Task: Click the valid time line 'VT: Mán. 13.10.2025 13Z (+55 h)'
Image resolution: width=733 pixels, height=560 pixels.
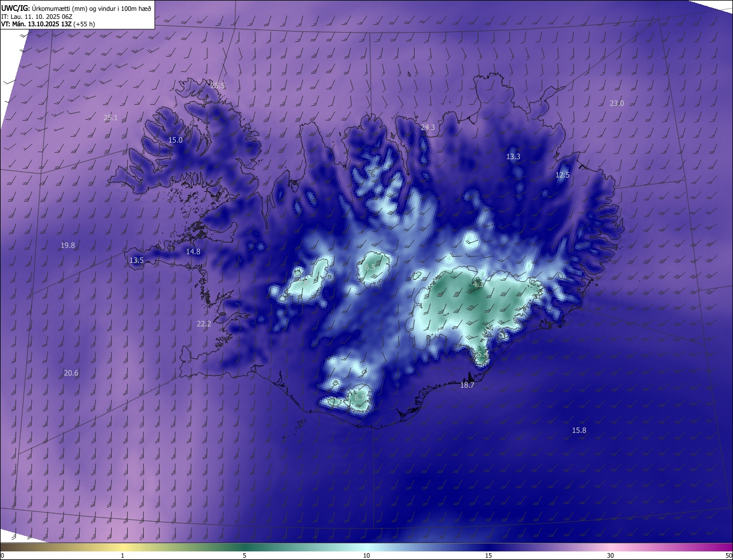Action: pos(48,24)
